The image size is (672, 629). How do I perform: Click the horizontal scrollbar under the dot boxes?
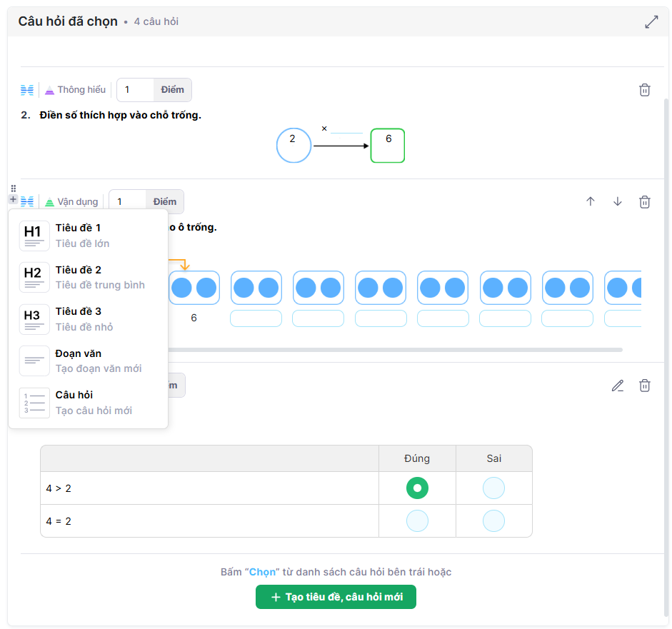coord(393,350)
